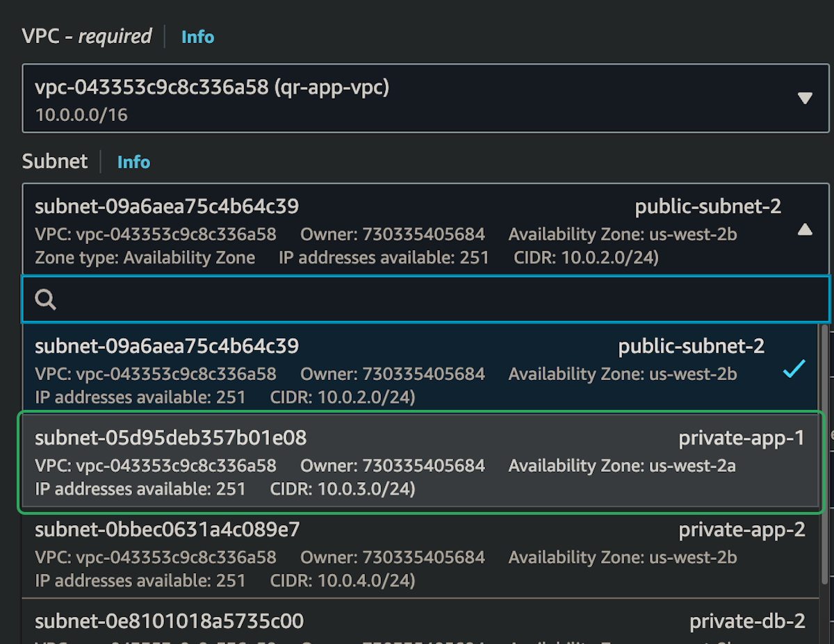This screenshot has height=644, width=834.
Task: Choose the private-db-2 subnet option
Action: point(422,622)
